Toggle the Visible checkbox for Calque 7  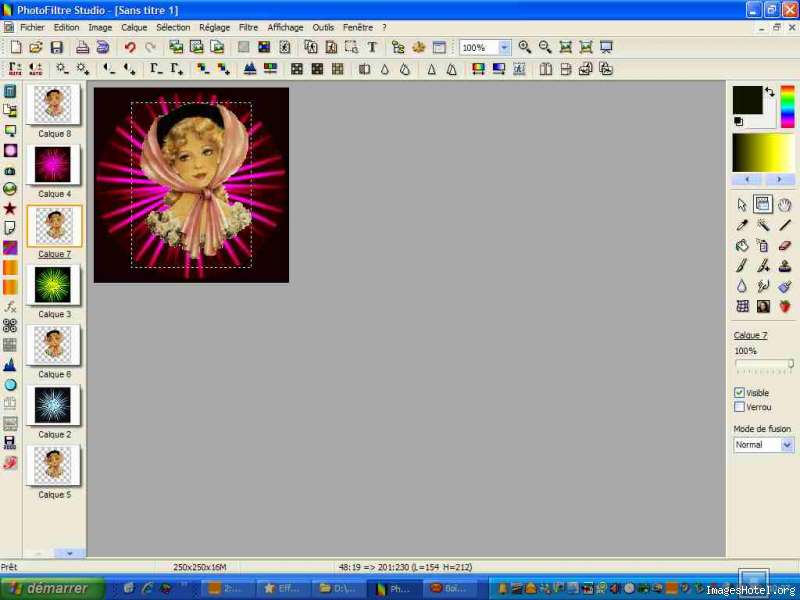pyautogui.click(x=739, y=392)
